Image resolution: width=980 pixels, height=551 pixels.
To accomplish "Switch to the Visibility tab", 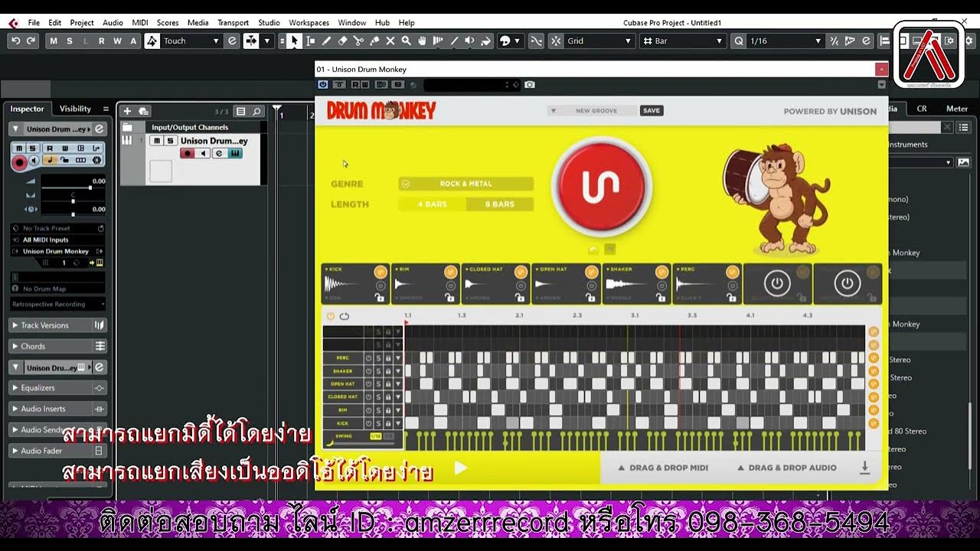I will pyautogui.click(x=75, y=109).
